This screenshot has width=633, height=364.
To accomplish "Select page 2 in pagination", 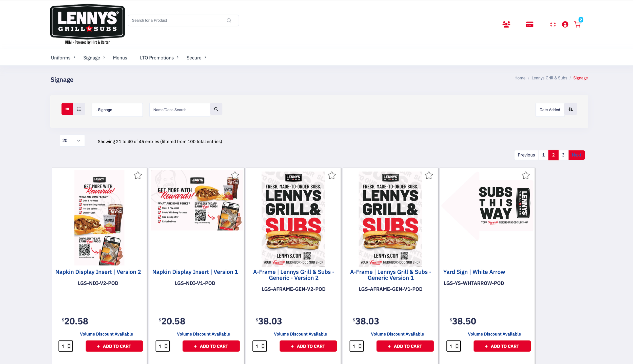I will (x=553, y=155).
